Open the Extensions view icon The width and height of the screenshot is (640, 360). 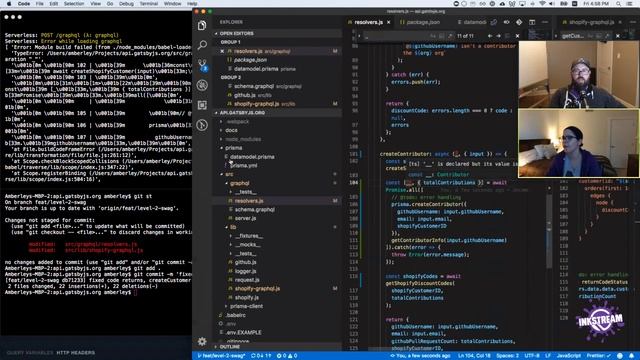[202, 105]
